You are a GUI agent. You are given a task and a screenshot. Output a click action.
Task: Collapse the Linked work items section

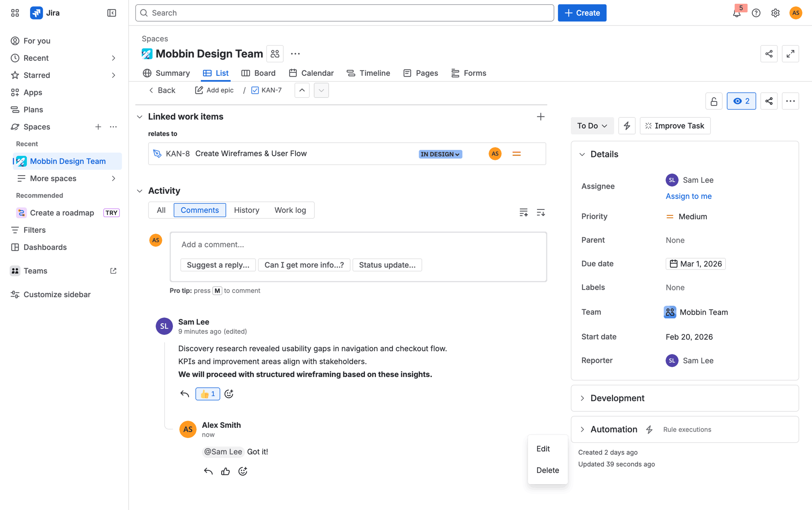(x=140, y=117)
